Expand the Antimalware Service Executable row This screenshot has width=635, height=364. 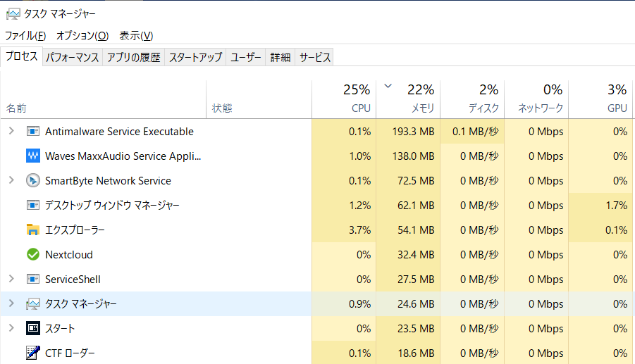(x=11, y=131)
